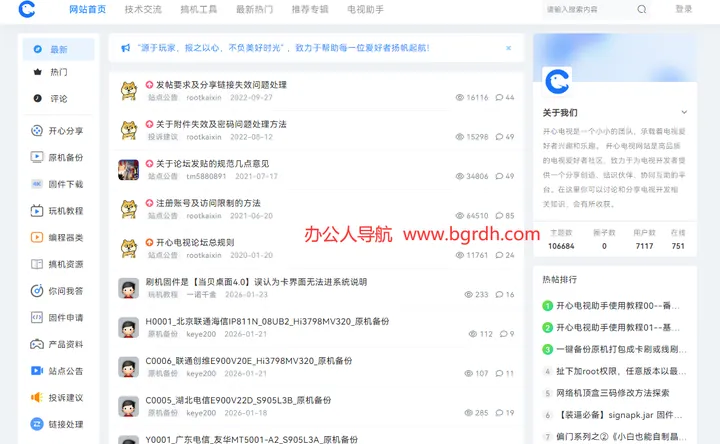Screen dimensions: 720x444
Task: Open the 编程器类 category icon
Action: [x=37, y=237]
